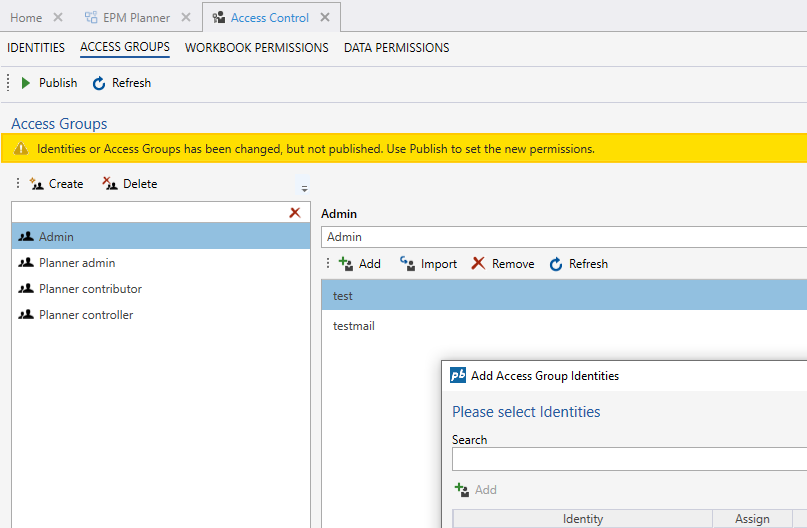
Task: Click the Create access group icon
Action: tap(37, 184)
